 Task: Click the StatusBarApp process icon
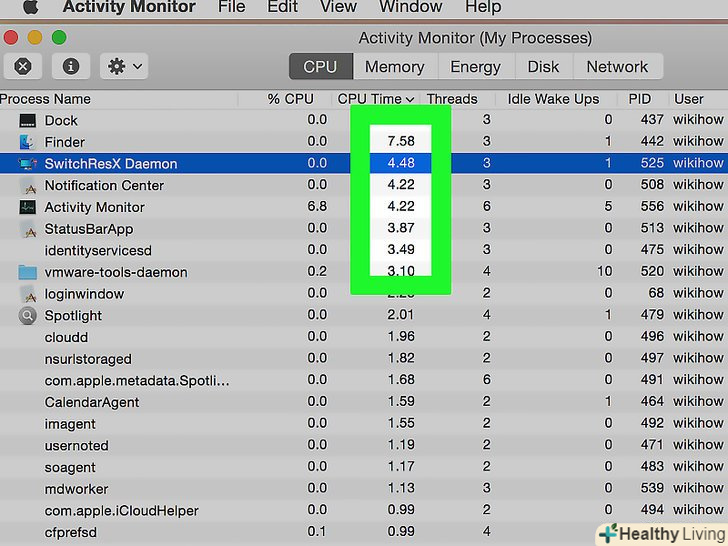tap(29, 229)
